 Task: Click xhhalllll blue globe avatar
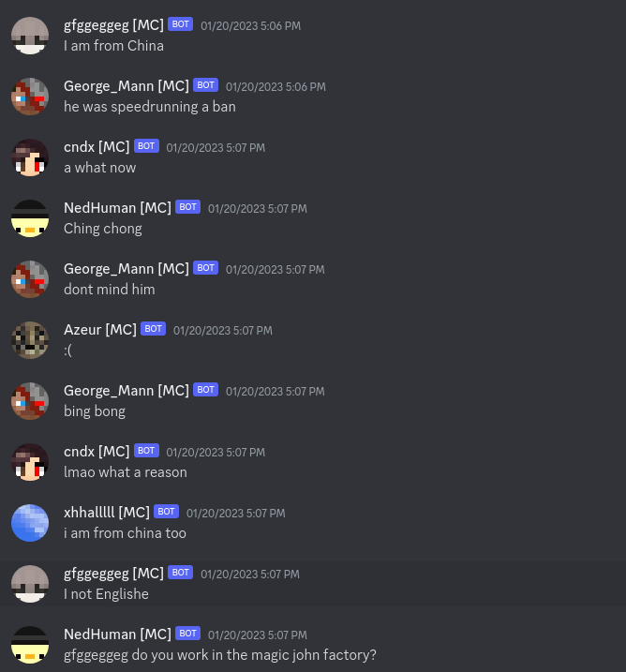click(30, 523)
